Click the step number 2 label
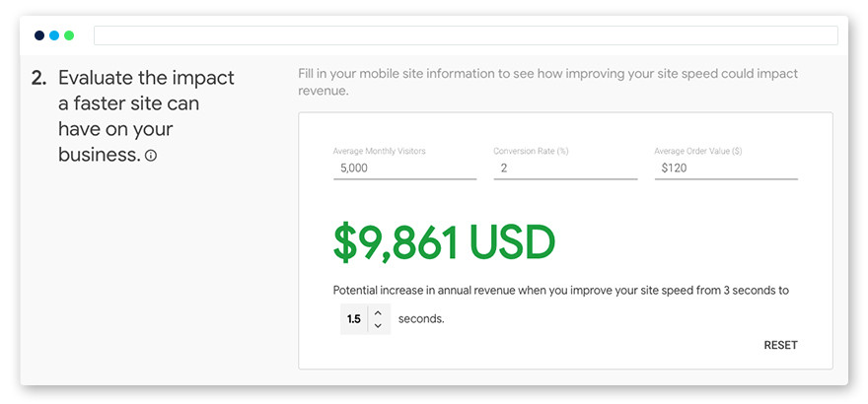868x404 pixels. coord(37,78)
